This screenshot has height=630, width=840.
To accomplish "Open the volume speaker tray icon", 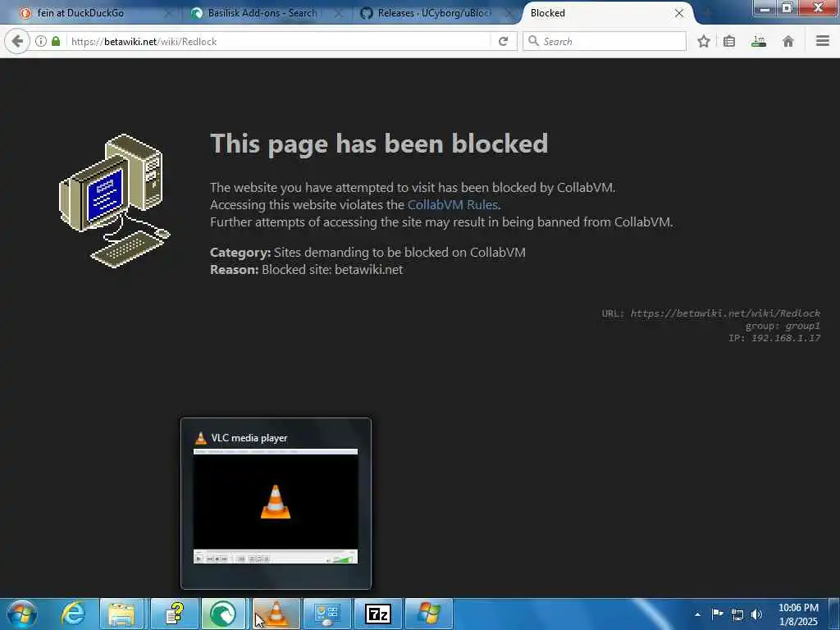I will coord(757,614).
